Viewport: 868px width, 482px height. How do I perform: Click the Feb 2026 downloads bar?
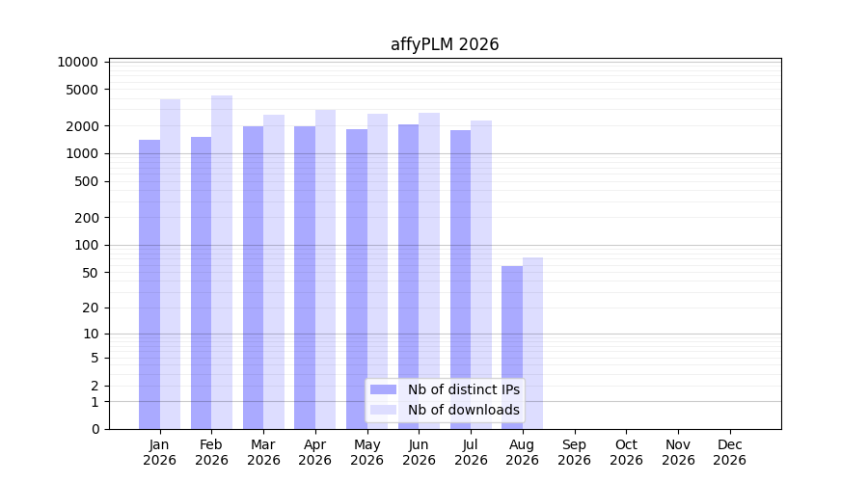tap(222, 262)
